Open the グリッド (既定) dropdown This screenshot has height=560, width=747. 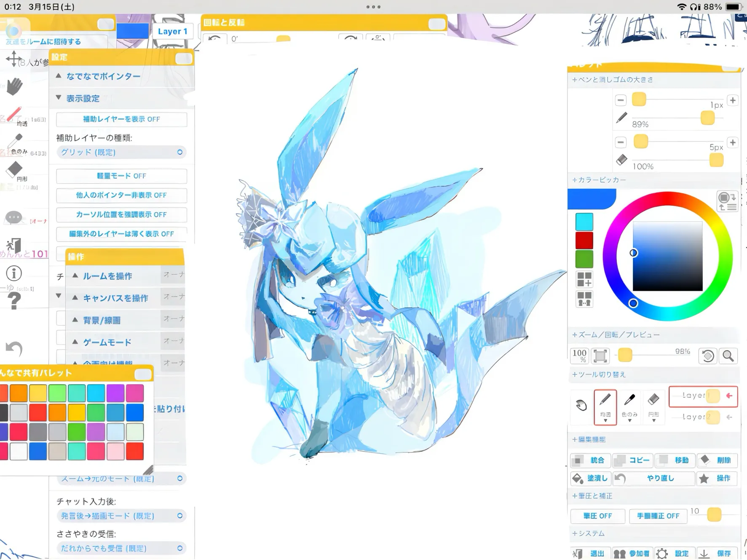(x=121, y=153)
